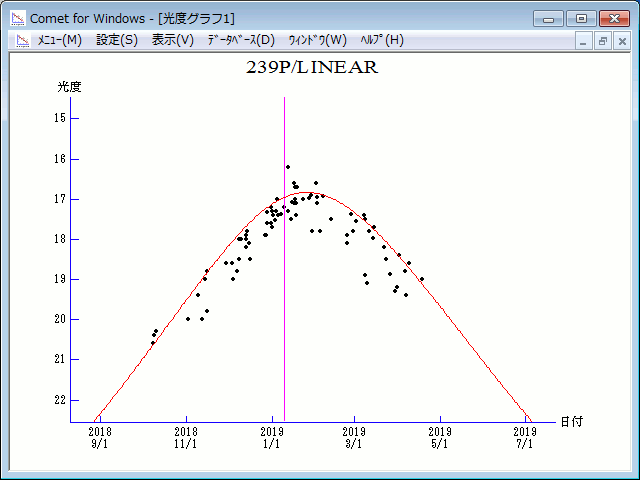The width and height of the screenshot is (640, 480).
Task: Click the 2019 1/1 date axis label
Action: pyautogui.click(x=272, y=438)
